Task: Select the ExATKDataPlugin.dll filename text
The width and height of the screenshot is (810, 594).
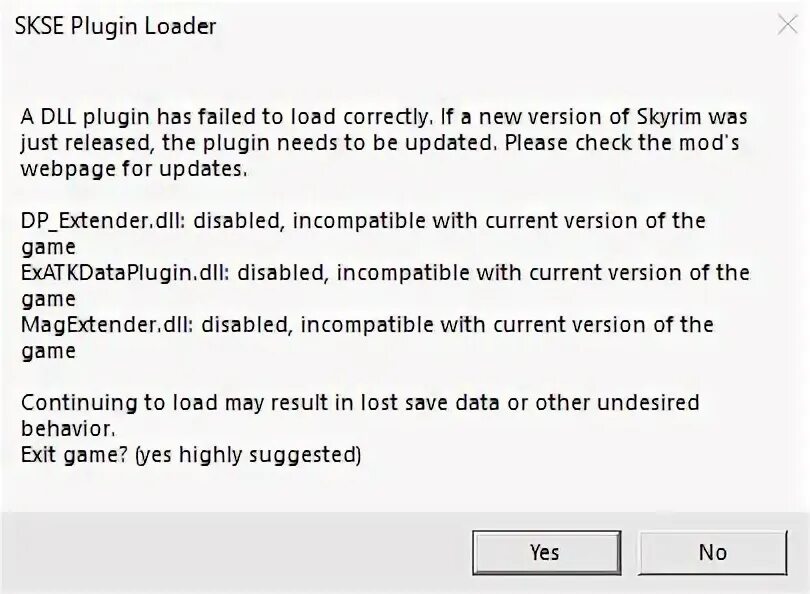Action: (125, 273)
